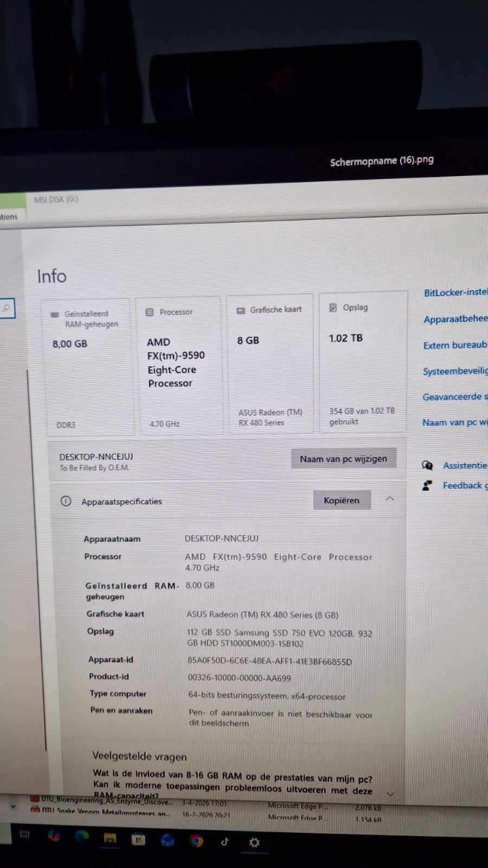Click Schermopname (16).png title text
Image resolution: width=488 pixels, height=868 pixels.
[382, 161]
